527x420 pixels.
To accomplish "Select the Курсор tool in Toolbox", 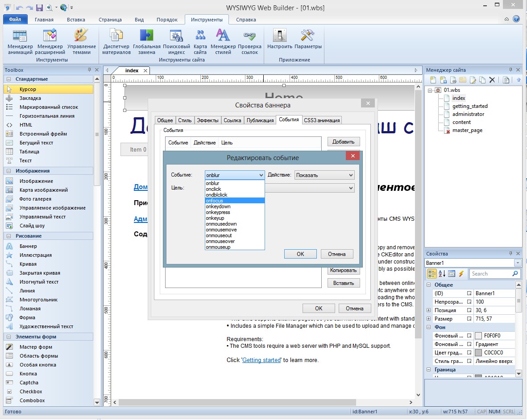I will tap(48, 89).
